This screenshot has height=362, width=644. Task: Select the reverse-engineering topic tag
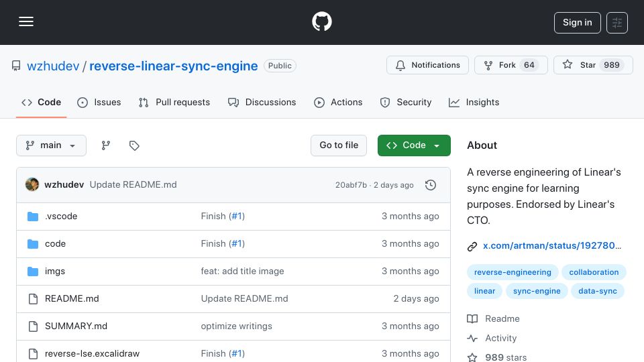click(x=513, y=272)
